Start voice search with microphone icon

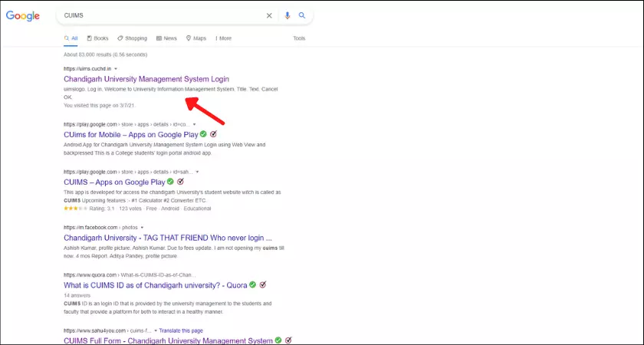coord(287,15)
